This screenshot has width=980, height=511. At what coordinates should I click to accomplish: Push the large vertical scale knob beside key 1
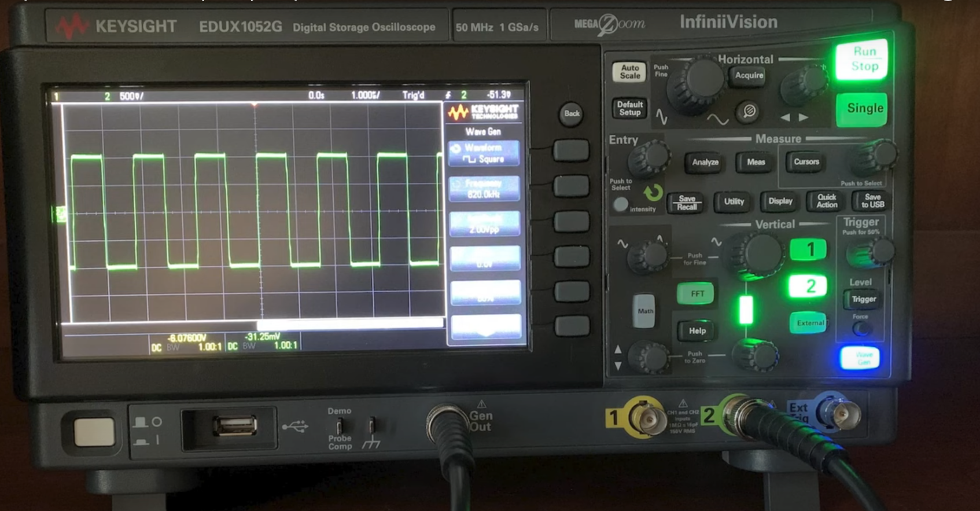point(757,253)
